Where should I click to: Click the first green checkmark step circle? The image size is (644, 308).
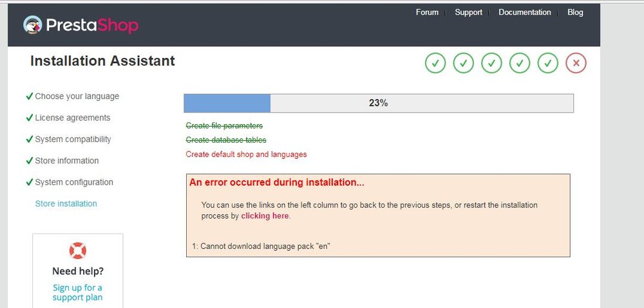point(435,63)
